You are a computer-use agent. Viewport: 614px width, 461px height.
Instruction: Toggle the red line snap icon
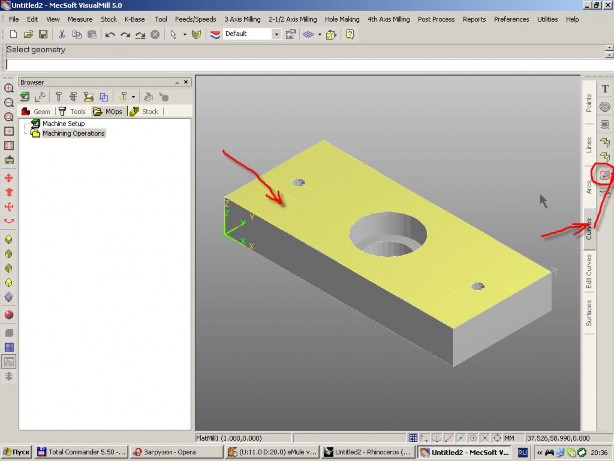coord(449,438)
